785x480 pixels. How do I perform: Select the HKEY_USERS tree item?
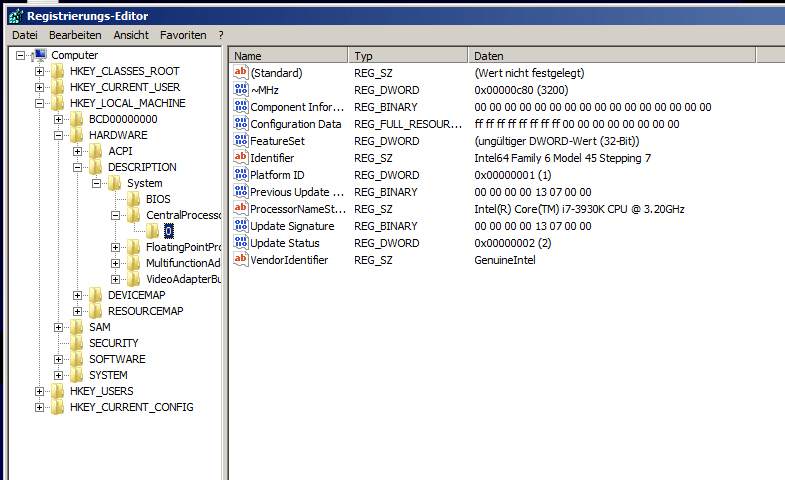102,391
